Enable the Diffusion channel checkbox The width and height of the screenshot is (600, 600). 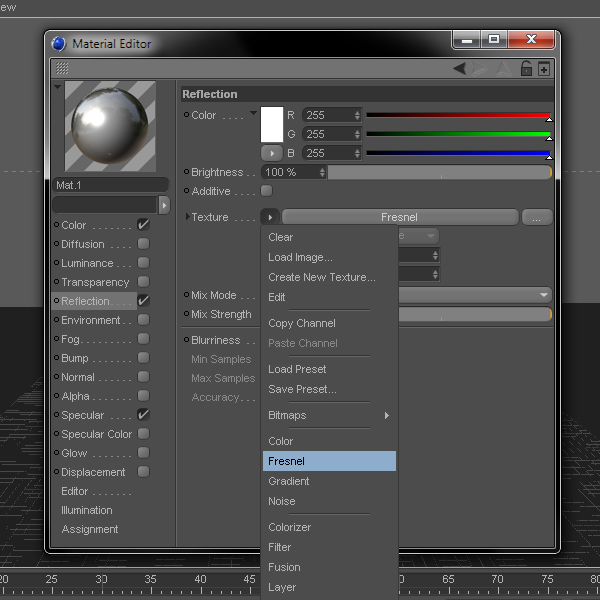pyautogui.click(x=143, y=244)
